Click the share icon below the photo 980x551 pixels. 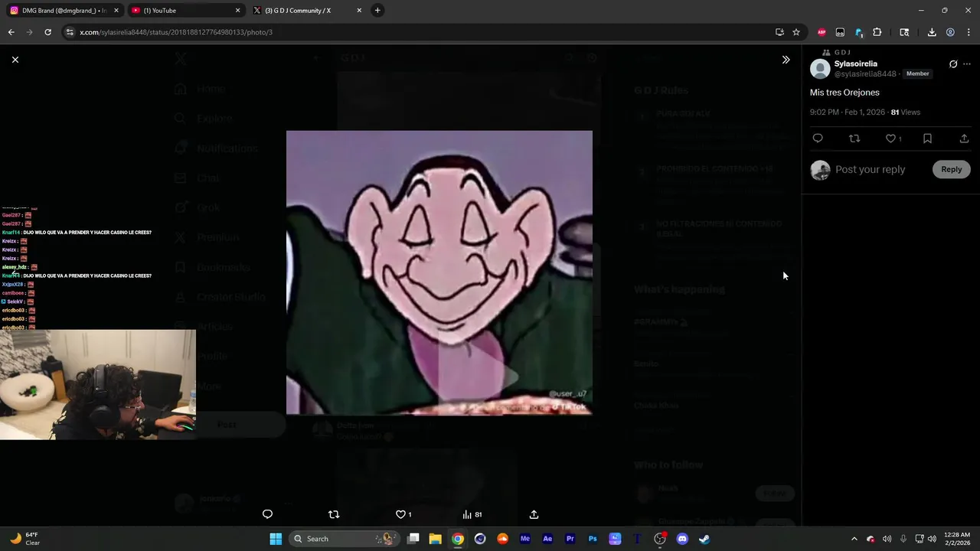click(x=534, y=514)
